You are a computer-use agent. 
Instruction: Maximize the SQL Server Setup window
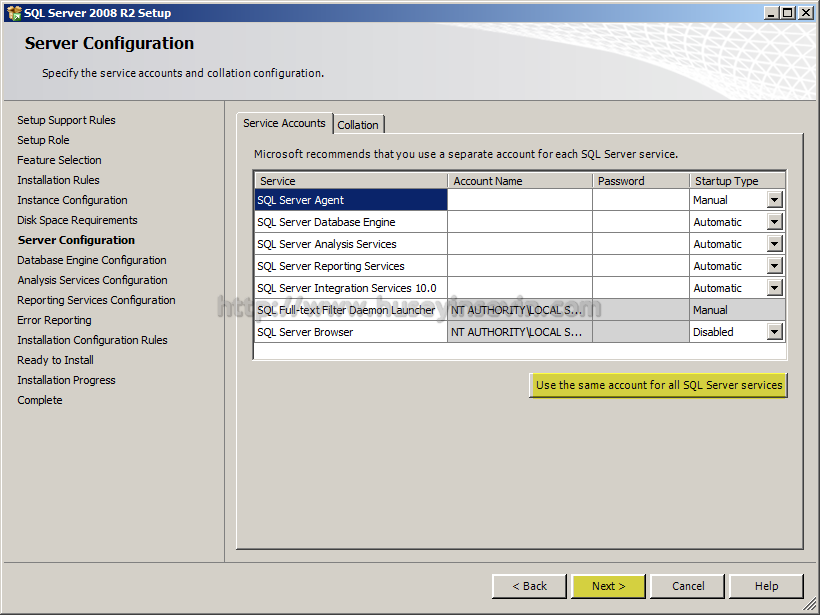coord(788,13)
